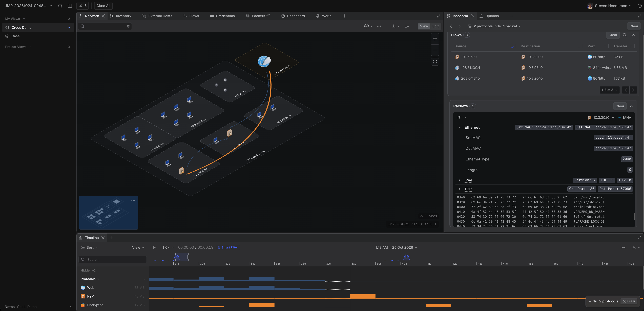Open the Uploads tab
Viewport: 644px width, 311px height.
click(489, 16)
